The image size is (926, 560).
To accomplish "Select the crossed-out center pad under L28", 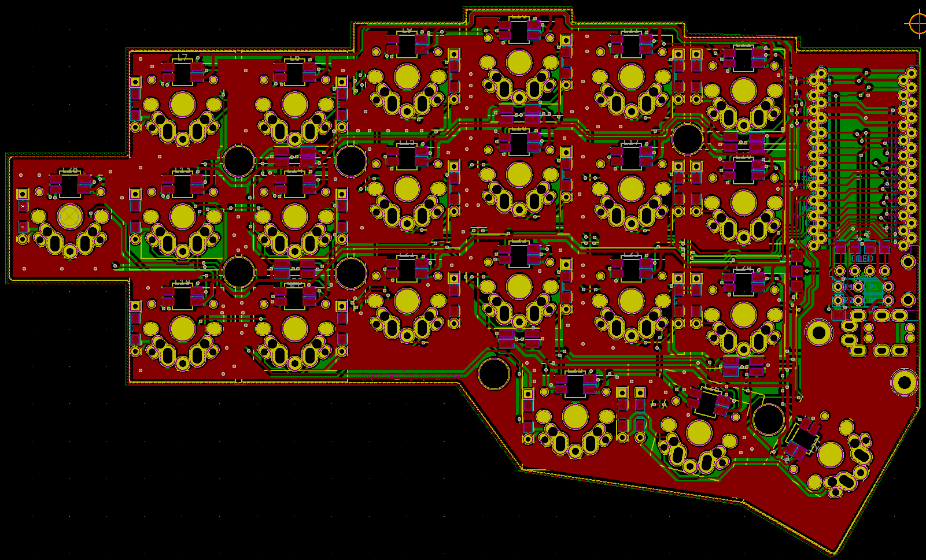I will pyautogui.click(x=70, y=217).
